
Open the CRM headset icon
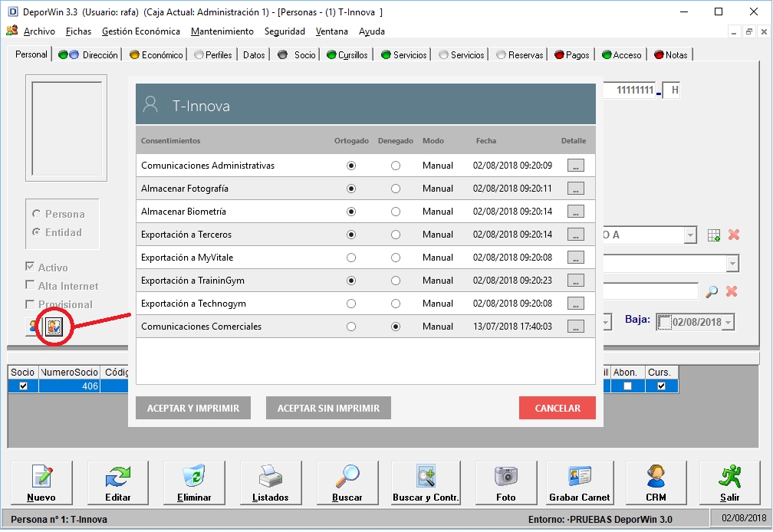coord(656,476)
